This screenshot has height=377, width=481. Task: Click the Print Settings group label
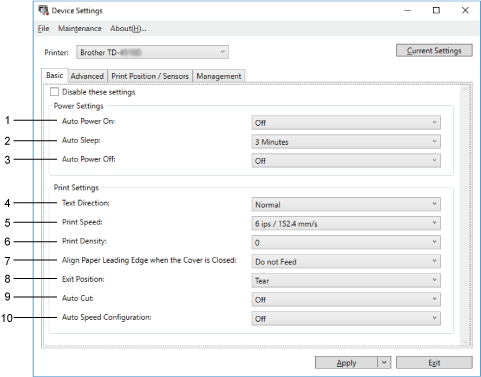tap(76, 188)
